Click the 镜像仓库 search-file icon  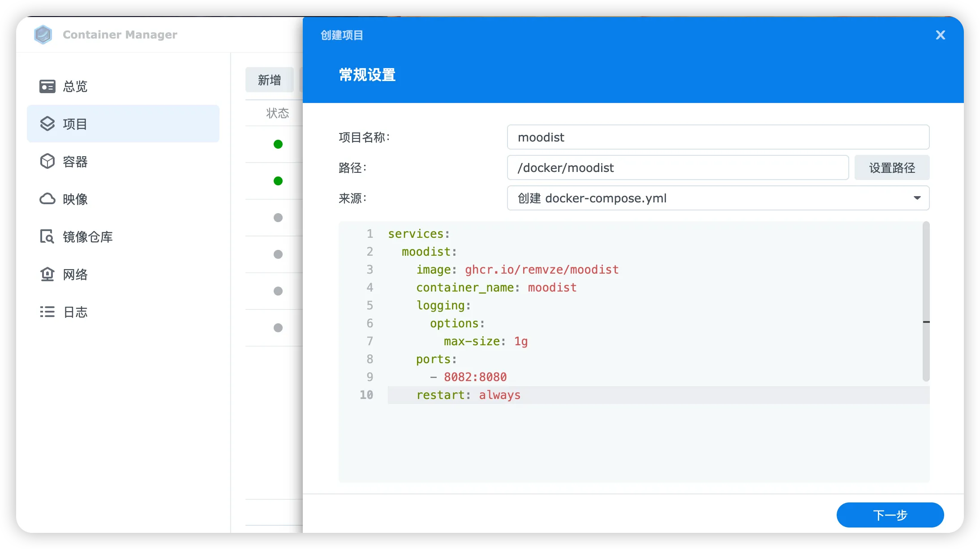click(47, 236)
